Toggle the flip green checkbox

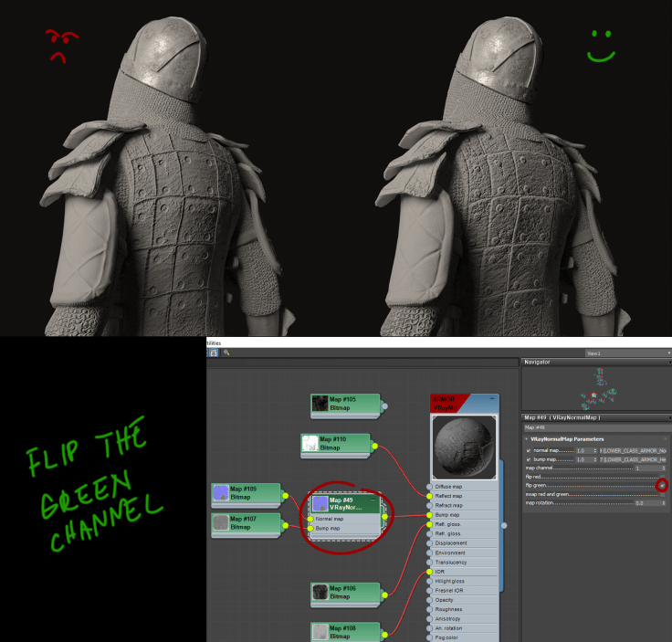(662, 486)
